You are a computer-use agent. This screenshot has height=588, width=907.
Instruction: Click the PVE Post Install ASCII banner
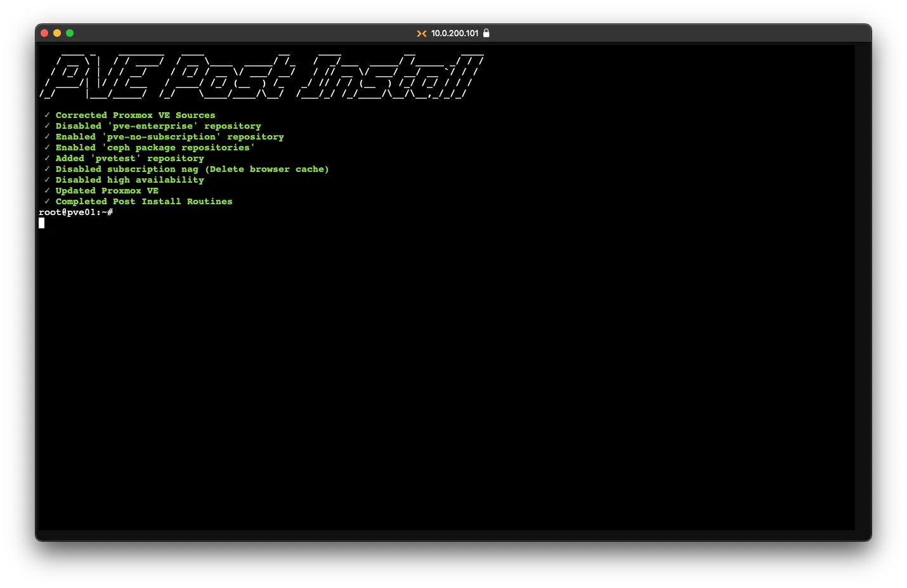pyautogui.click(x=263, y=77)
